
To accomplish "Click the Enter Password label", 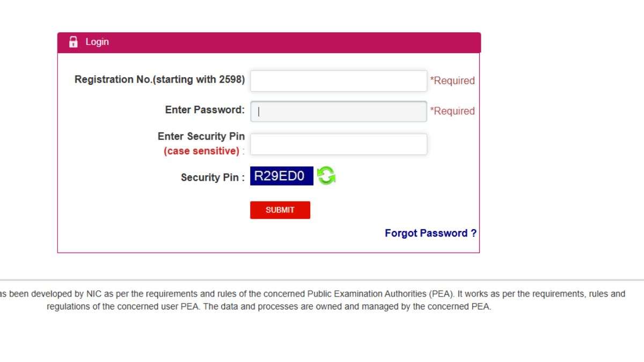I will coord(204,109).
